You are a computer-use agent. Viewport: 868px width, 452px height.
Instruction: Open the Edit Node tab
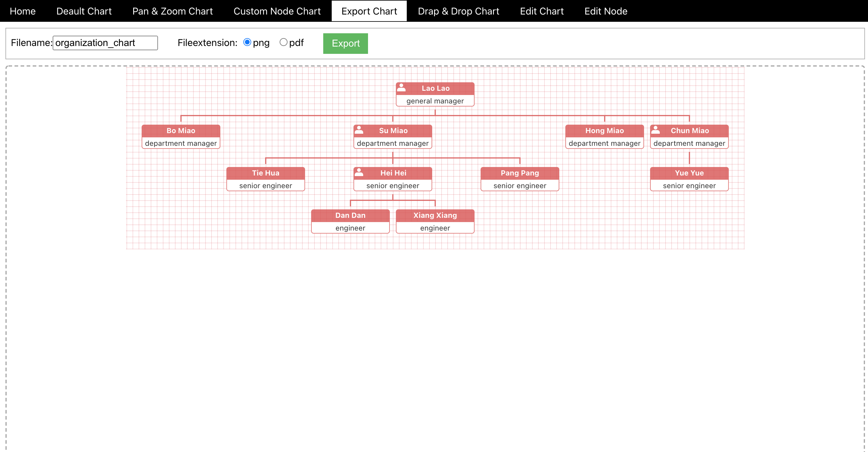click(x=606, y=11)
